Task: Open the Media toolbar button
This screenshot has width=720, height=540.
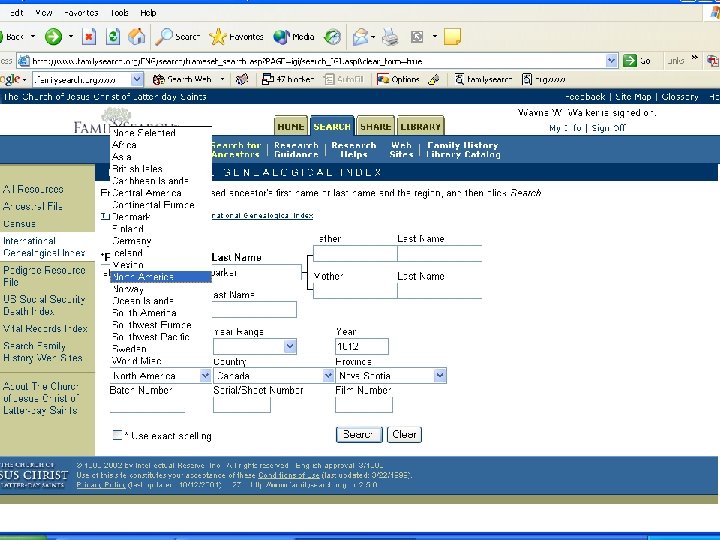Action: click(x=294, y=37)
